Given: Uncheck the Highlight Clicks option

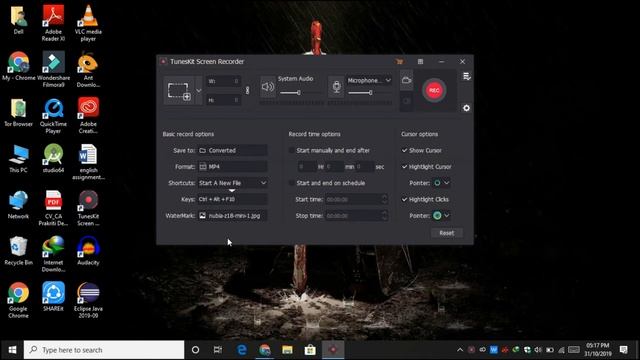Looking at the screenshot, I should tap(404, 200).
